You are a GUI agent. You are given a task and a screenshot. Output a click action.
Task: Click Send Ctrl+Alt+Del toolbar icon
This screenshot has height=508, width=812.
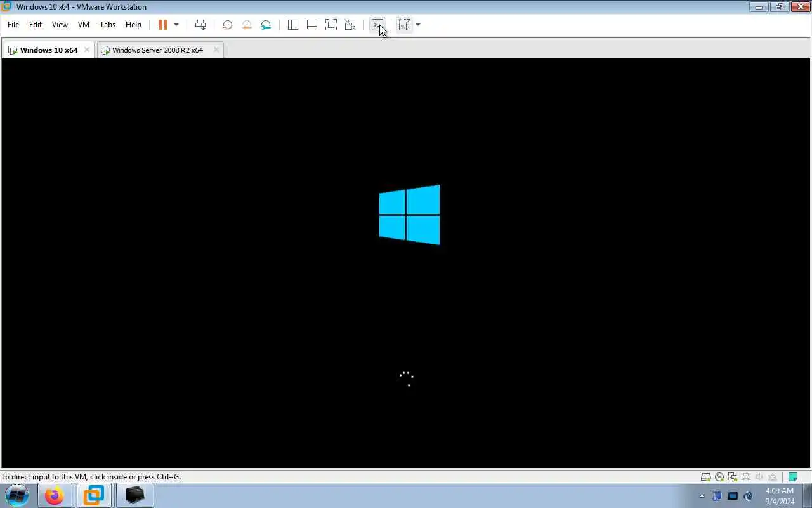coord(200,25)
